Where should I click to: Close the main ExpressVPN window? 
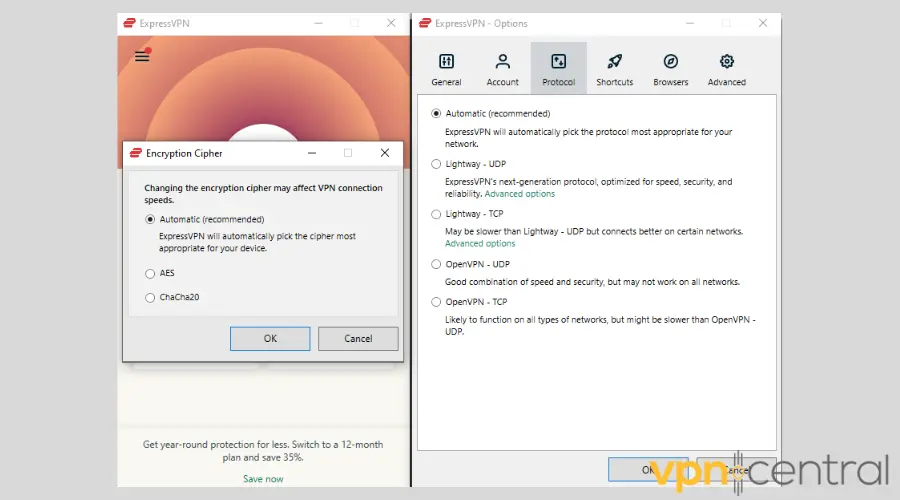pos(391,23)
